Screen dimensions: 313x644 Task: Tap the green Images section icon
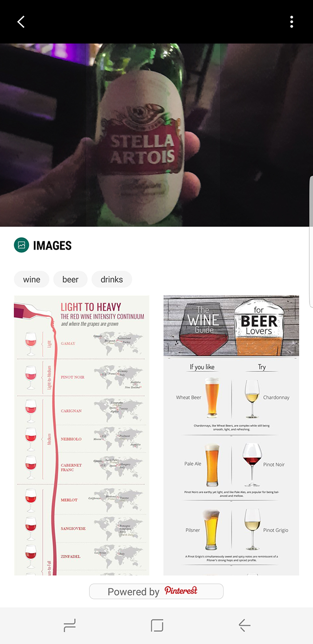click(x=22, y=245)
